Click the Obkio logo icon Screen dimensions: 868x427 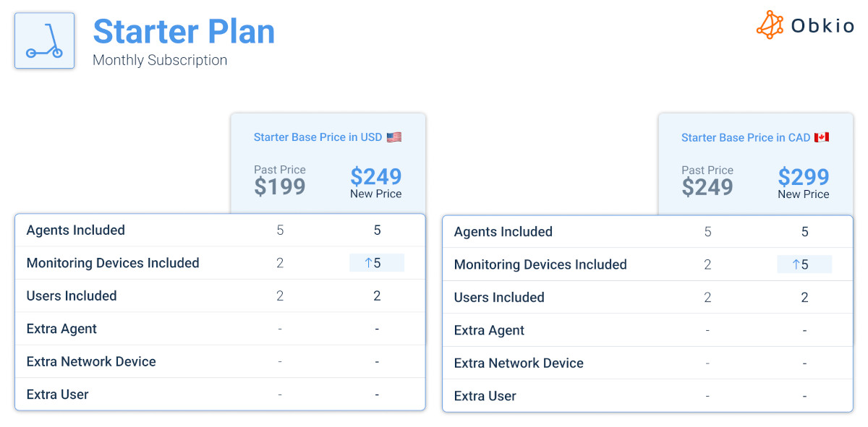pos(770,25)
